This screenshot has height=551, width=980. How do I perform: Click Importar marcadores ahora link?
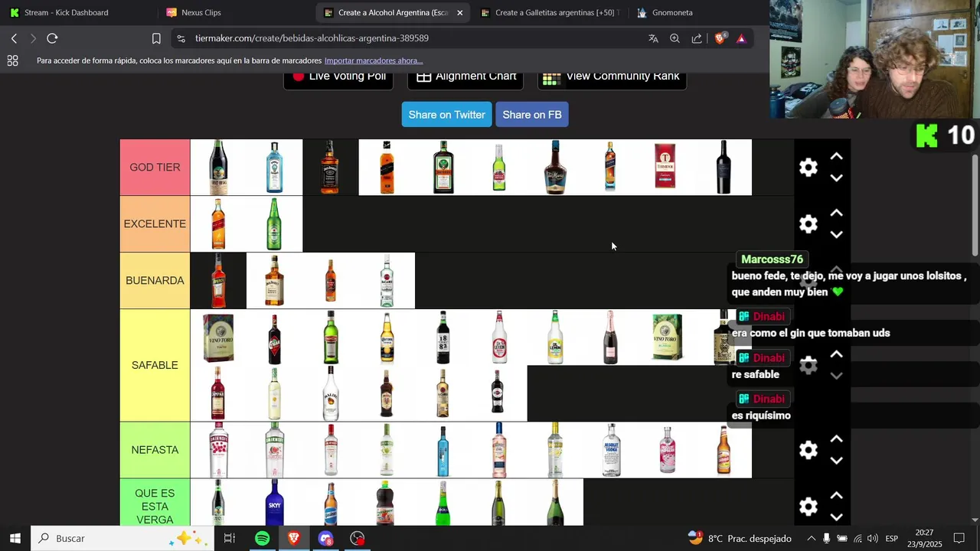[x=374, y=60]
